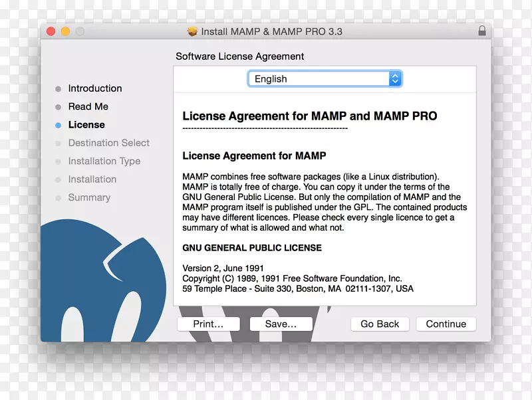Click the grayed Installation Type label

tap(104, 161)
